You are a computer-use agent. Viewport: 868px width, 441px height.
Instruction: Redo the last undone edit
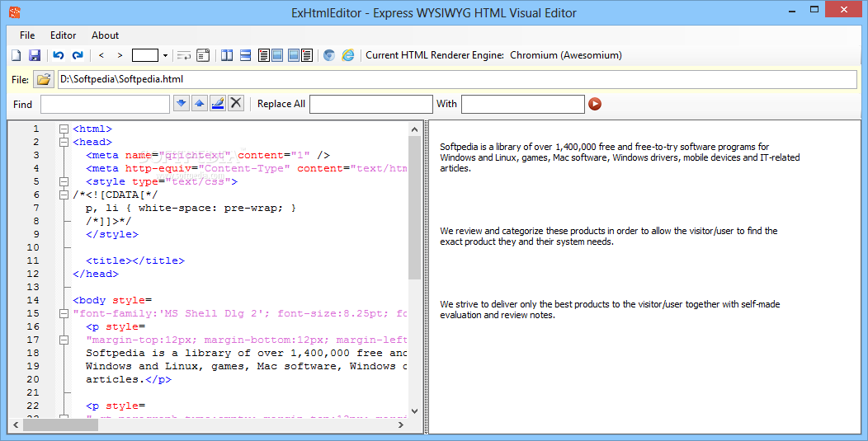[x=78, y=55]
